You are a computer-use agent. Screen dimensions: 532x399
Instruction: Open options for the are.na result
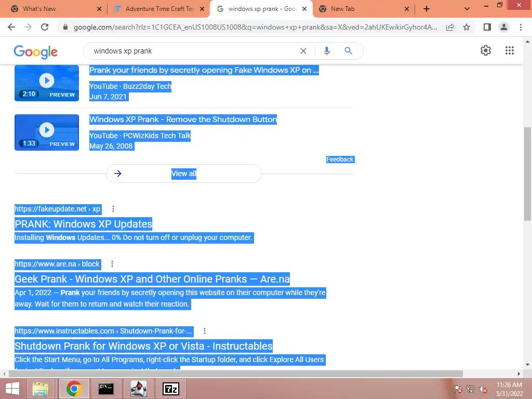112,264
